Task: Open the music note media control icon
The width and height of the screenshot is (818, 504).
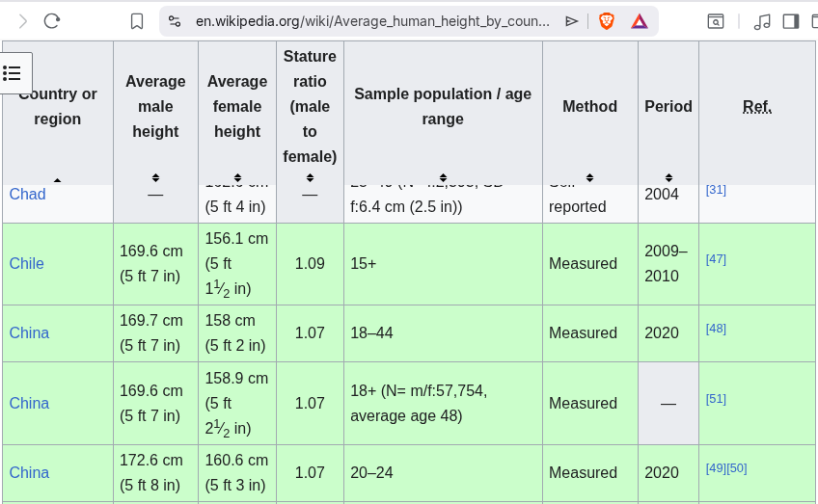Action: (x=762, y=21)
